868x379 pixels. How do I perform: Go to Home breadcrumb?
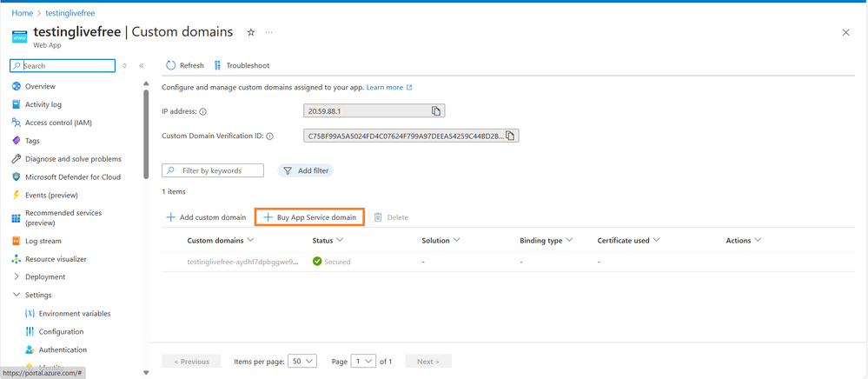[x=22, y=13]
